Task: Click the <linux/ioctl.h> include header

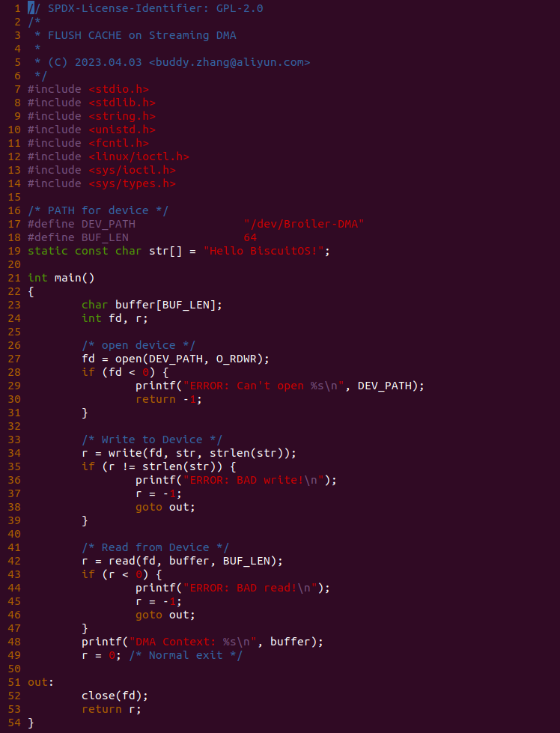Action: 139,156
